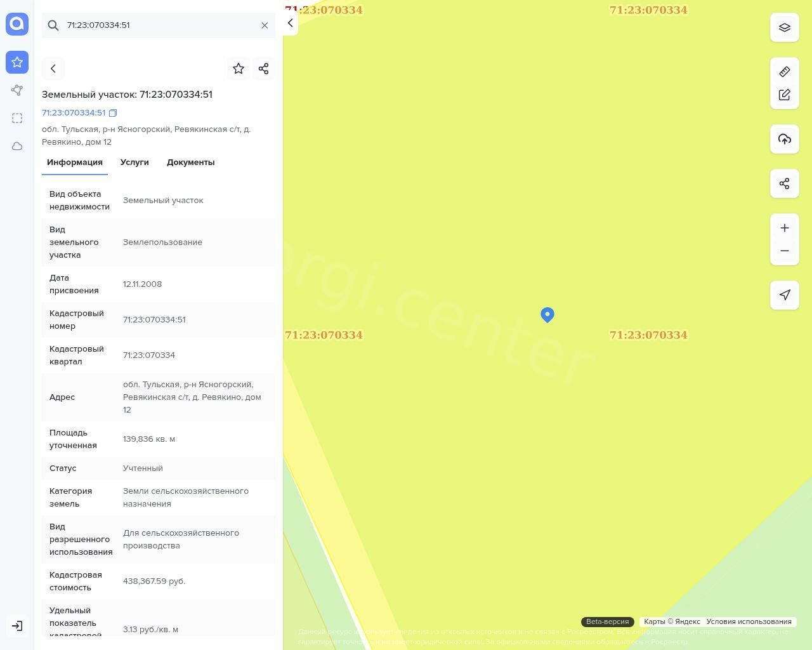
Task: Click the blue map location marker
Action: pos(547,314)
